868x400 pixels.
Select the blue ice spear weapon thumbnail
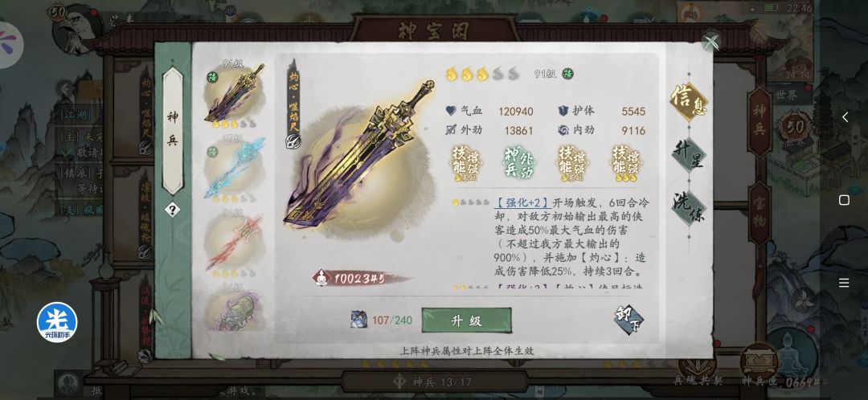(x=234, y=169)
